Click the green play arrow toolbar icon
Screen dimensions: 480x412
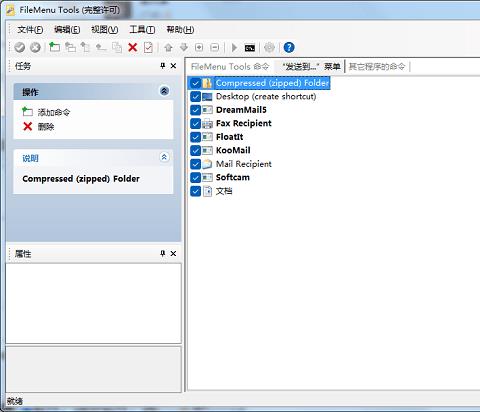tap(234, 48)
